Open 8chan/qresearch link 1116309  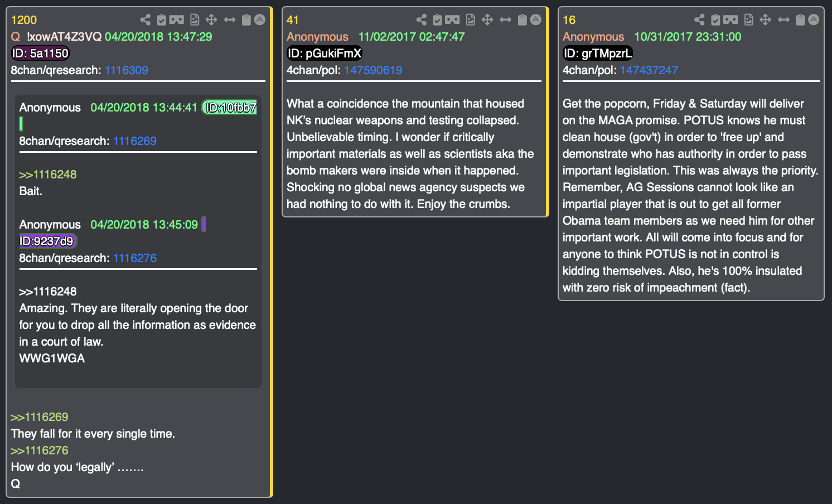127,70
